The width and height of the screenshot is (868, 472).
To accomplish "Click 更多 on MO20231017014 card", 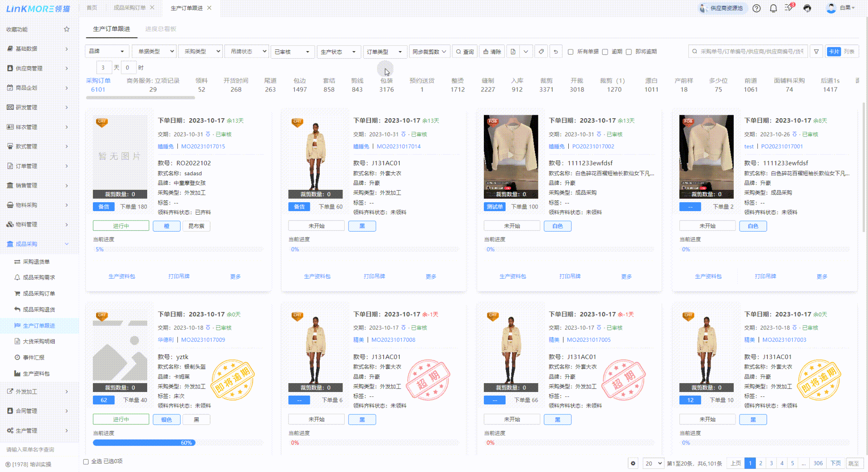I will (431, 276).
